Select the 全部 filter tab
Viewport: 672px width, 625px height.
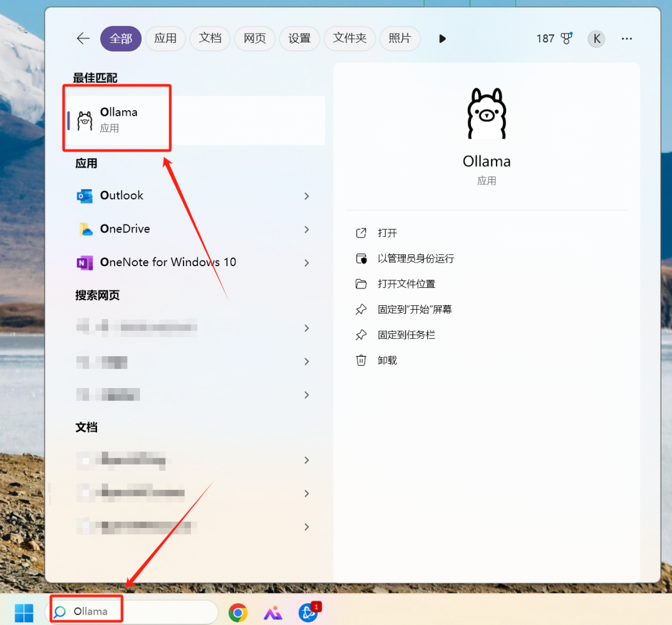click(121, 39)
